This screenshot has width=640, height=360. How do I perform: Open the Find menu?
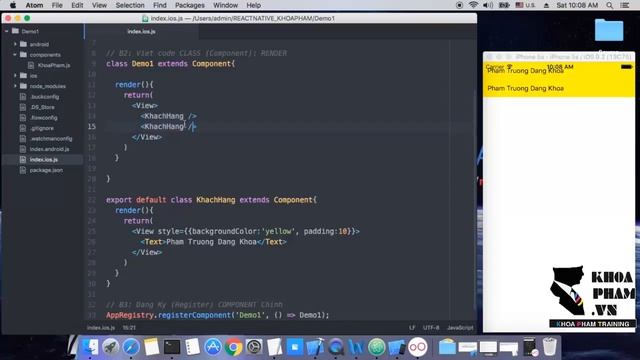pos(160,5)
